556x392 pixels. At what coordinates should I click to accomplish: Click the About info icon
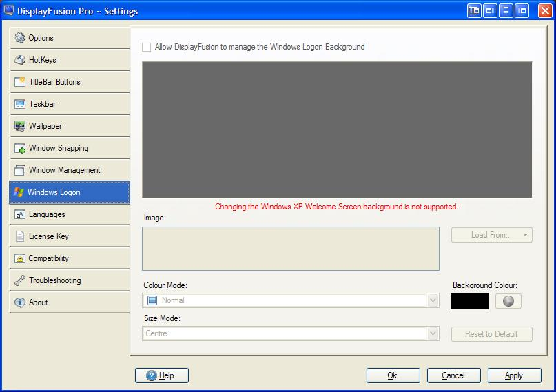tap(20, 302)
